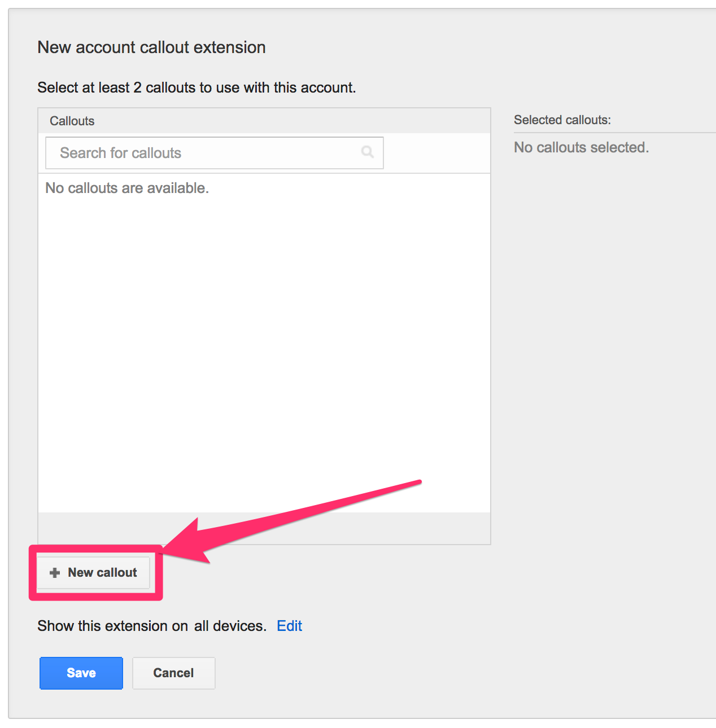Viewport: 716px width, 728px height.
Task: Add a New callout
Action: [x=94, y=573]
